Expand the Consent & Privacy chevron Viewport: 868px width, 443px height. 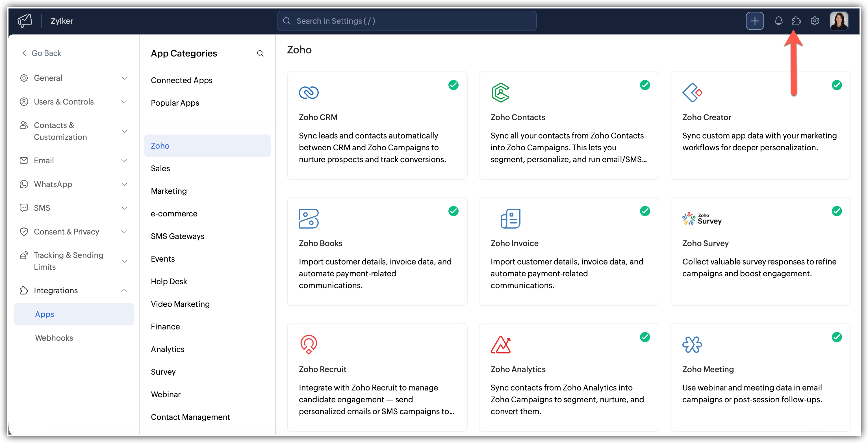[x=124, y=231]
